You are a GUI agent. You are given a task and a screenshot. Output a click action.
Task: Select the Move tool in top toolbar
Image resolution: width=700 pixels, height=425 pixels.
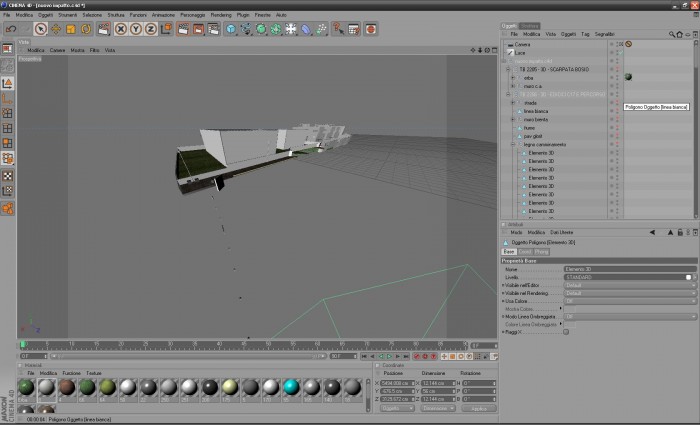coord(56,29)
